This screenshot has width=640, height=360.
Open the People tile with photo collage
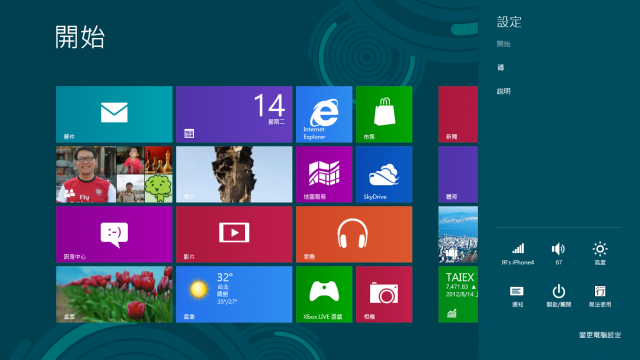click(114, 174)
